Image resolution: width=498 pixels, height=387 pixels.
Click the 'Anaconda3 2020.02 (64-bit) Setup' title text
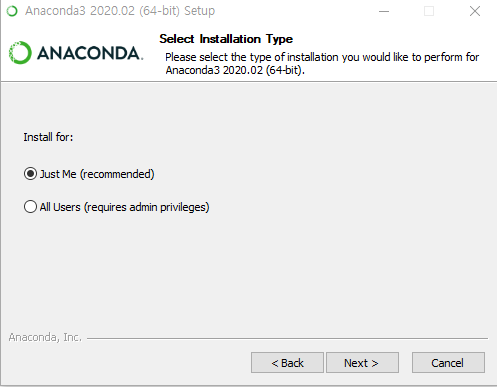pos(120,11)
